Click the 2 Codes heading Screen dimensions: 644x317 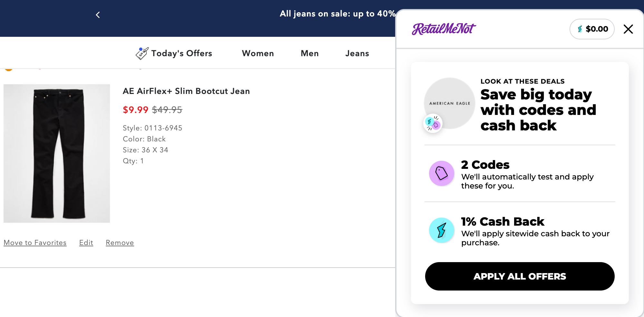click(x=485, y=165)
